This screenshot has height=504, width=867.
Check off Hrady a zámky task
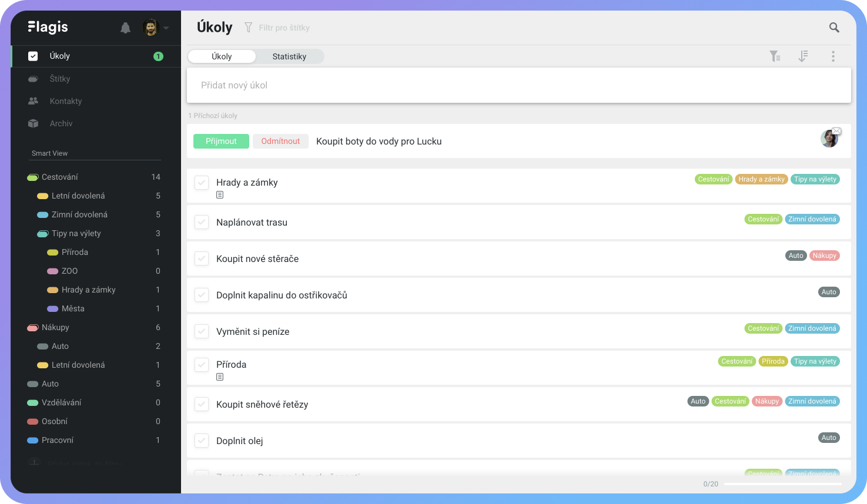tap(202, 183)
